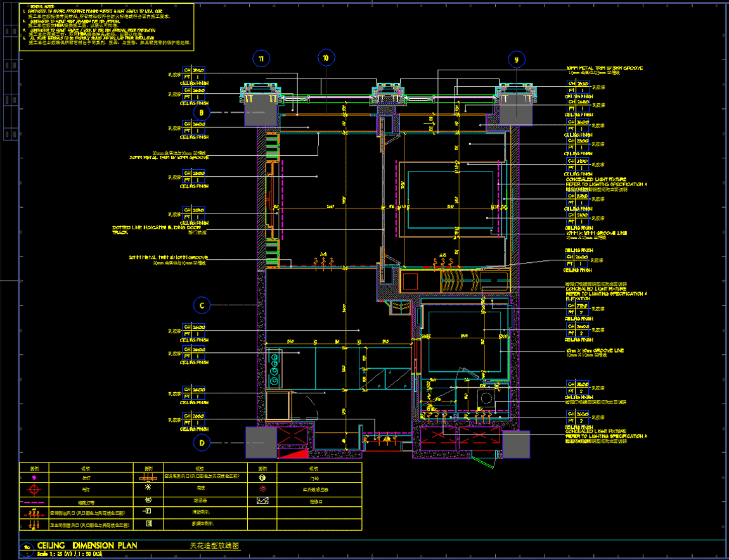Select the four-burner cooktop in kitchen
Viewport: 729px width, 560px height.
274,369
